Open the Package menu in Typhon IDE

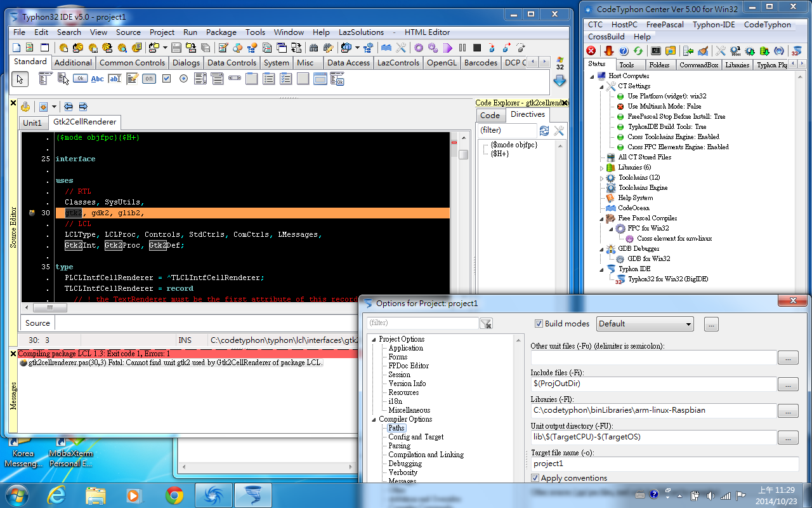coord(221,32)
